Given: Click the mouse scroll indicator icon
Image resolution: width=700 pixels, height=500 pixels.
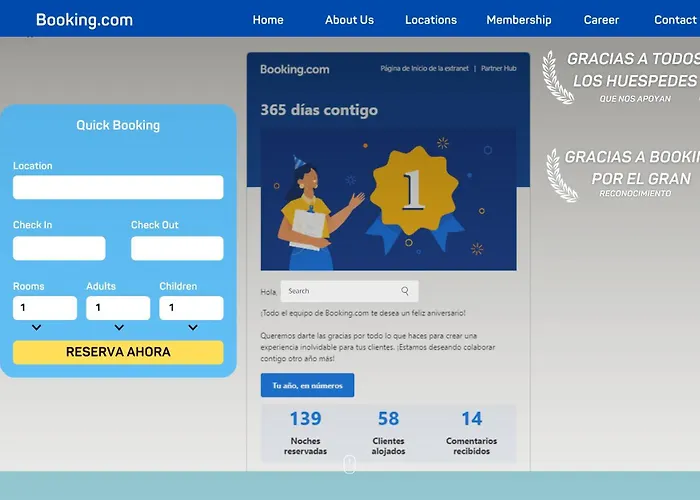Looking at the screenshot, I should coord(350,464).
